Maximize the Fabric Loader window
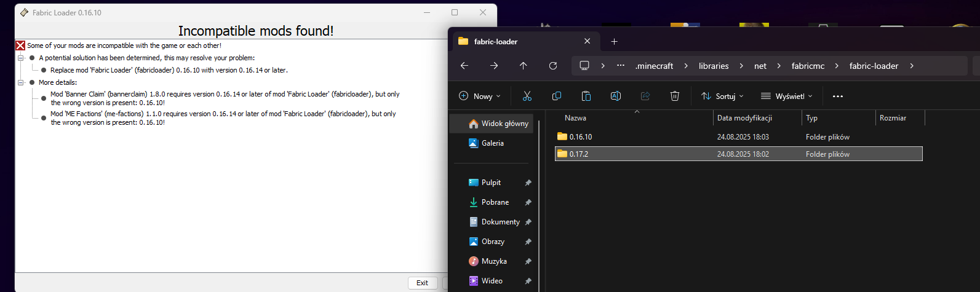980x292 pixels. [455, 12]
